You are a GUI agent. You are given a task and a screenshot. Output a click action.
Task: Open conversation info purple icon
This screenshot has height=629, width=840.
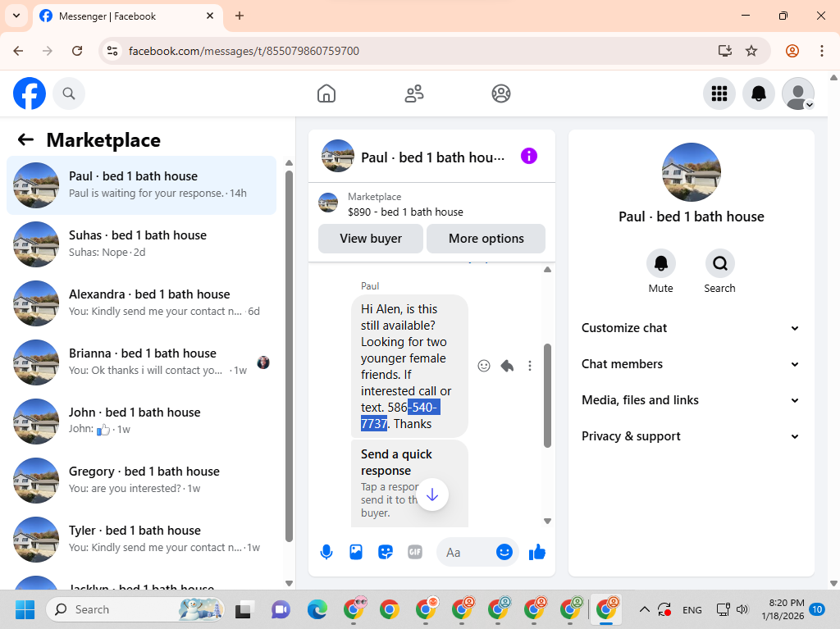(x=529, y=157)
